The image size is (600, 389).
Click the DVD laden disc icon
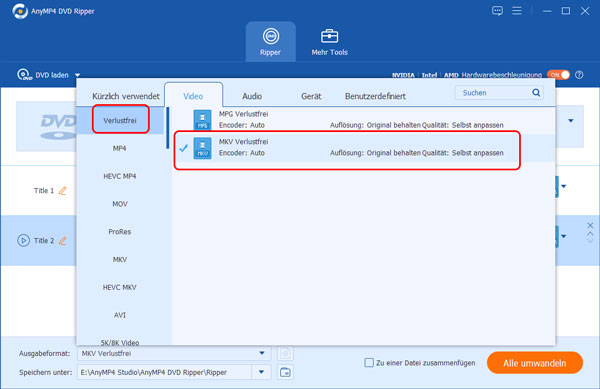[24, 75]
